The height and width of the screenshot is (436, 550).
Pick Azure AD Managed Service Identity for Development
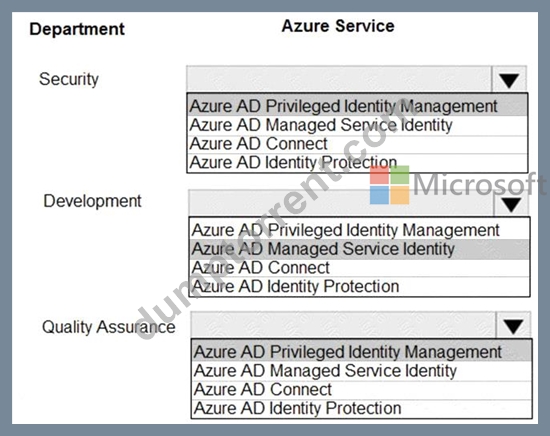click(359, 249)
